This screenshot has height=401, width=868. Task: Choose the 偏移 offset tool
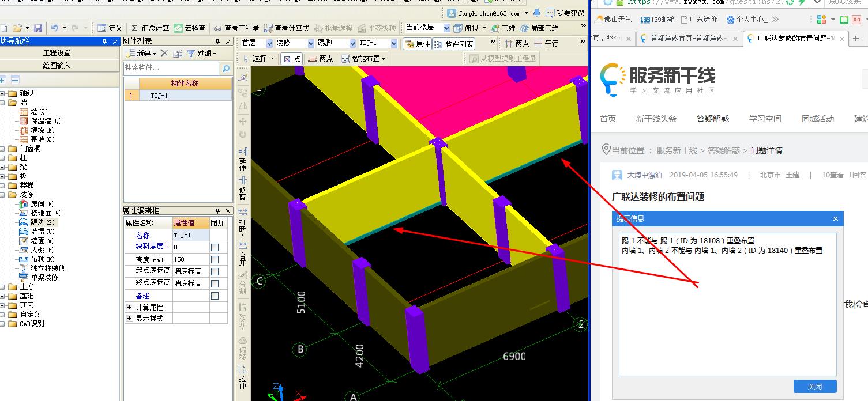[243, 349]
